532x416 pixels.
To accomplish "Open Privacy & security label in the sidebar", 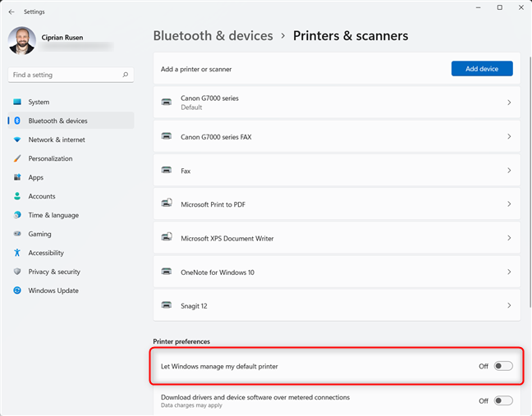I will (54, 272).
